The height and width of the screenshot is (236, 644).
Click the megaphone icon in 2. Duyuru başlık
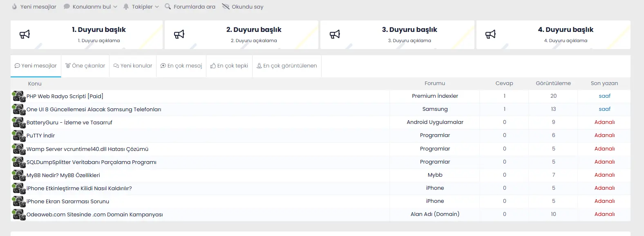[179, 34]
